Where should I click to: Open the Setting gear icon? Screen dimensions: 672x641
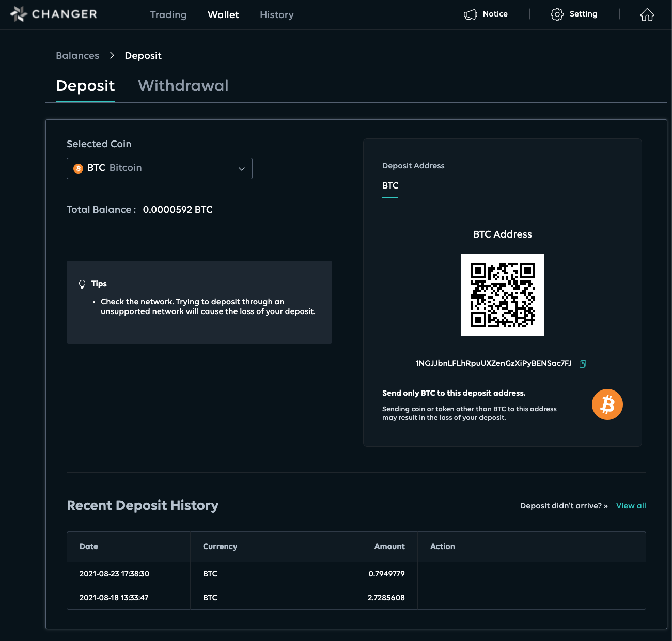click(557, 14)
